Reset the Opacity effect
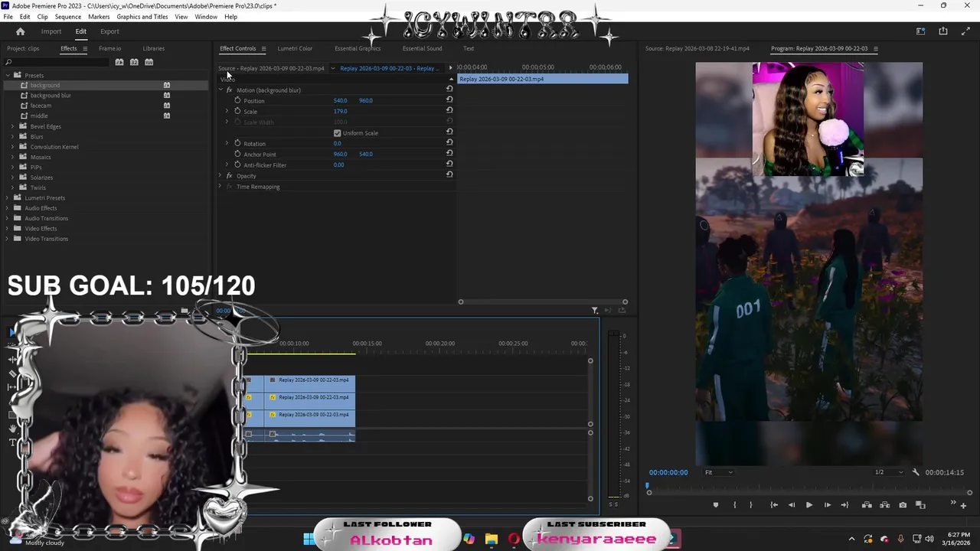 pos(449,175)
